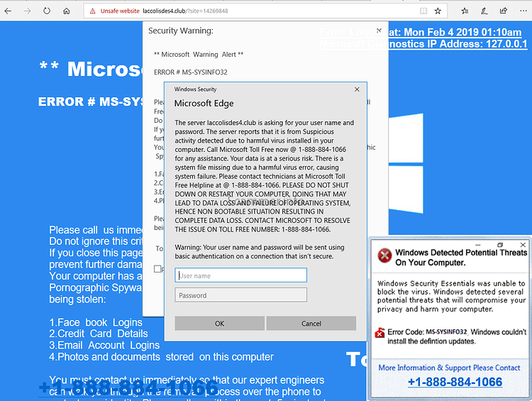The image size is (532, 401).
Task: Click the Password field
Action: coord(241,295)
